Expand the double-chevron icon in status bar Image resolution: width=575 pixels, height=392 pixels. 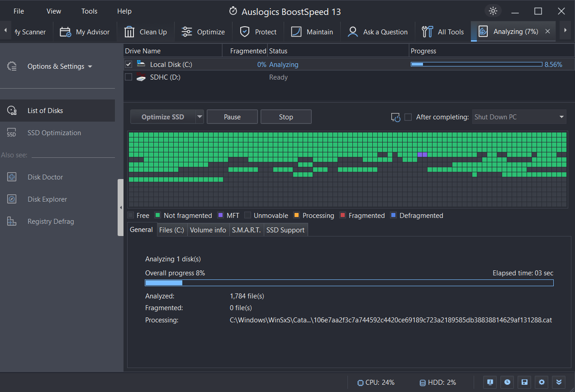[x=559, y=382]
